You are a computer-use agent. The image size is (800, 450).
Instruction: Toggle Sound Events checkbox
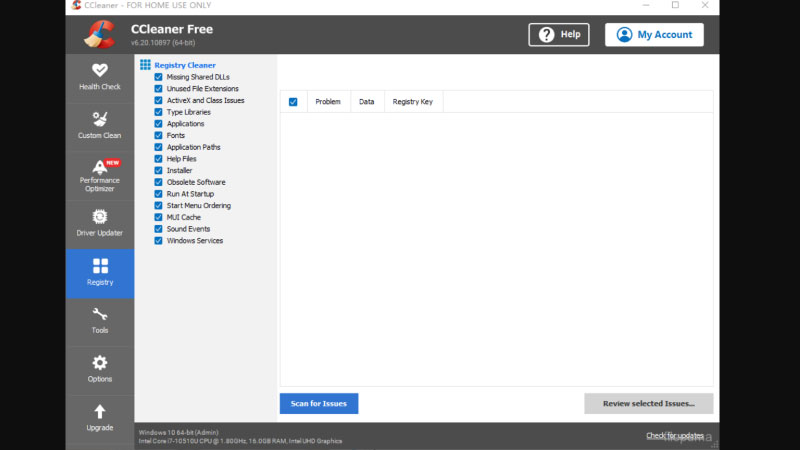[158, 229]
